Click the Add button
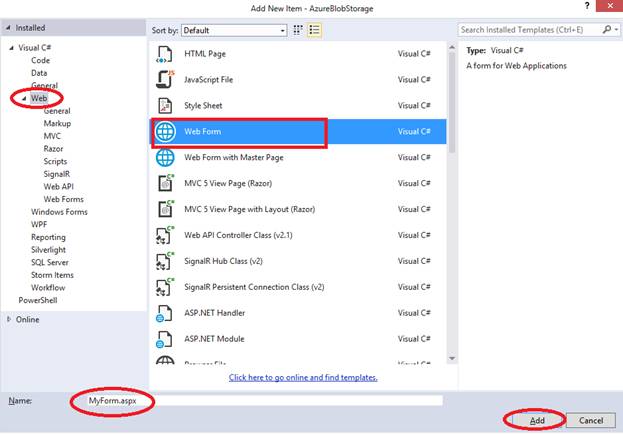 click(x=537, y=420)
